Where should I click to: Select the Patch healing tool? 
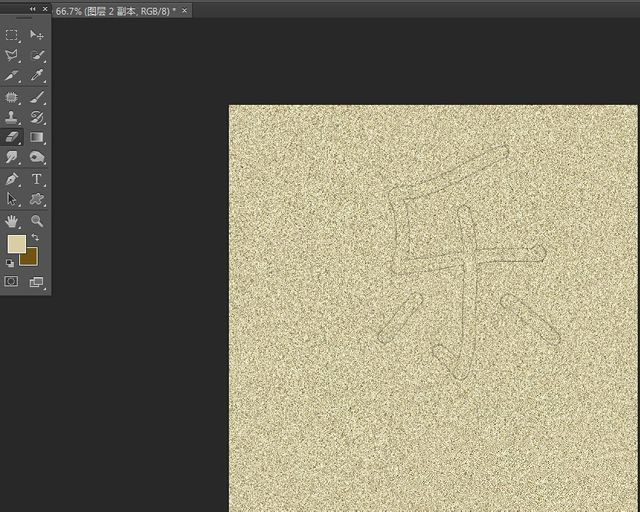pyautogui.click(x=11, y=97)
